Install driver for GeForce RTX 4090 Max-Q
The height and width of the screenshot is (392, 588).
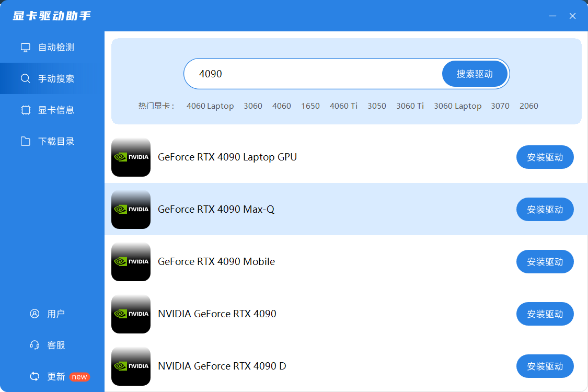(x=545, y=210)
